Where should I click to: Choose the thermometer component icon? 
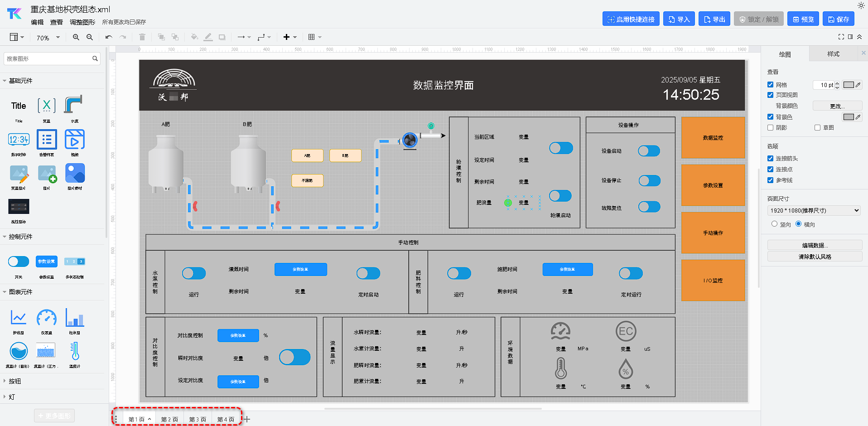(x=75, y=351)
